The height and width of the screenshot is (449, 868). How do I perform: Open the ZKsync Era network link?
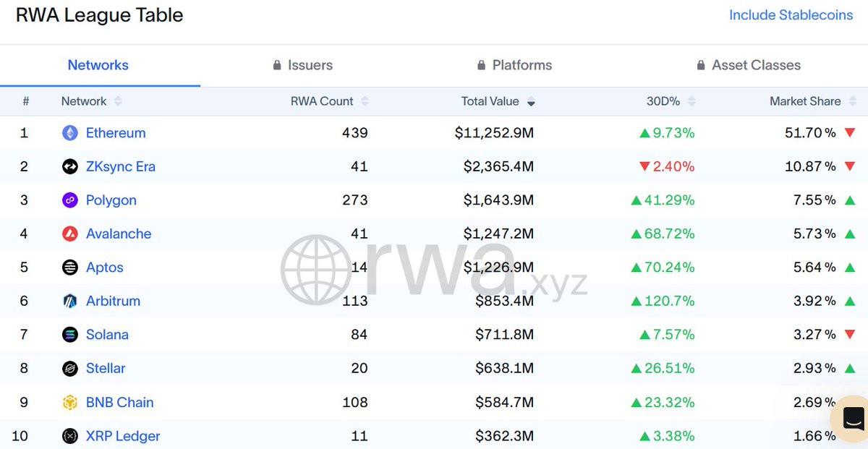(x=121, y=166)
